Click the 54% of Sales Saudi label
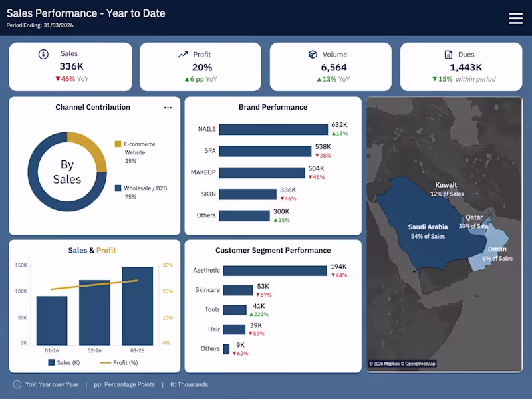 pos(428,236)
